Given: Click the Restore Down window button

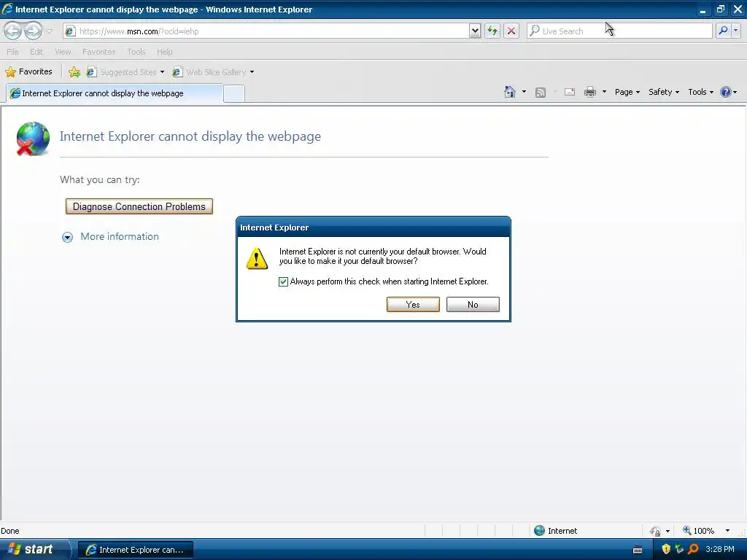Looking at the screenshot, I should point(720,9).
